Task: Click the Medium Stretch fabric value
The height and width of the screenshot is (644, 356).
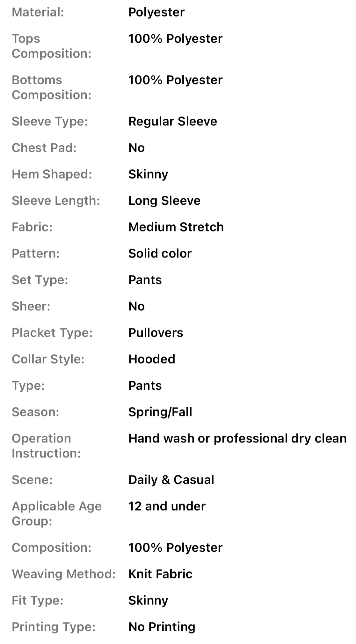Action: (176, 227)
